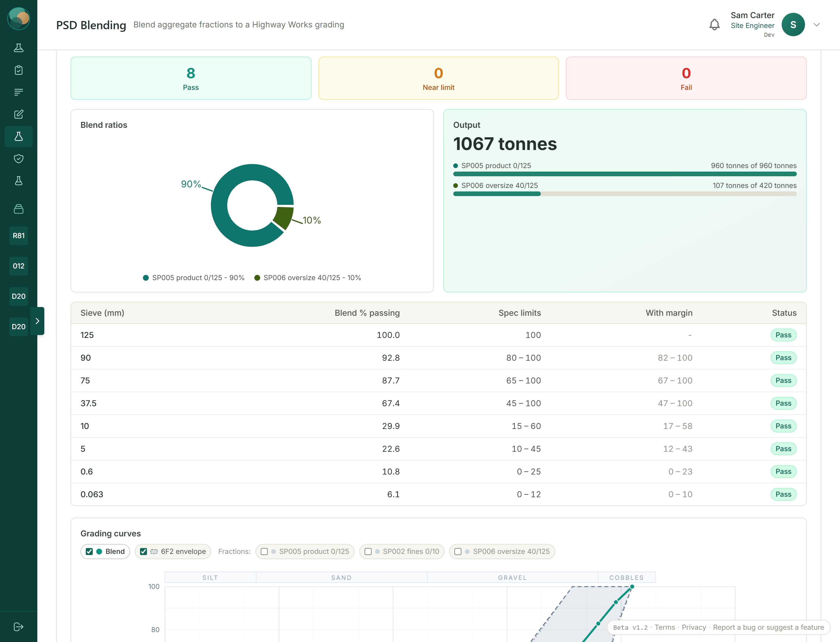The width and height of the screenshot is (840, 642).
Task: Click the Blend % passing column header
Action: pos(367,313)
